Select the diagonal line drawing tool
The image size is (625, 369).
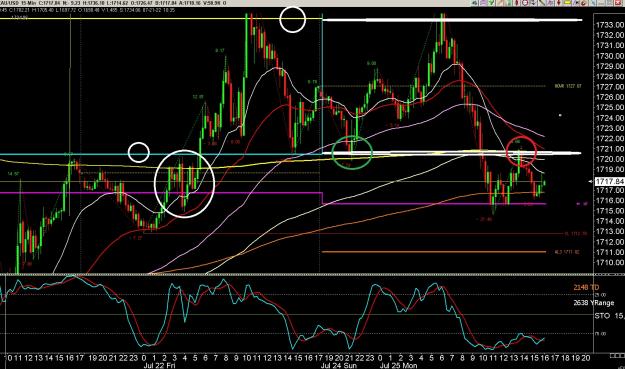[x=541, y=3]
